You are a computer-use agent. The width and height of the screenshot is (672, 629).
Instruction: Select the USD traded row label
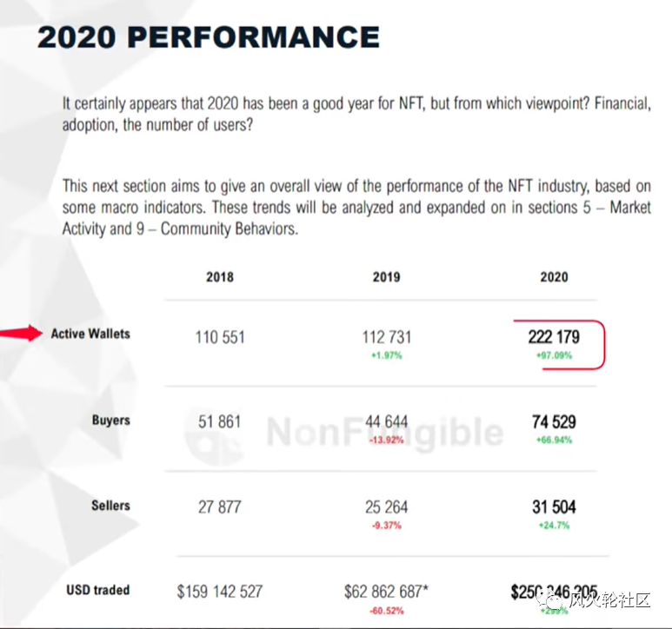click(98, 590)
